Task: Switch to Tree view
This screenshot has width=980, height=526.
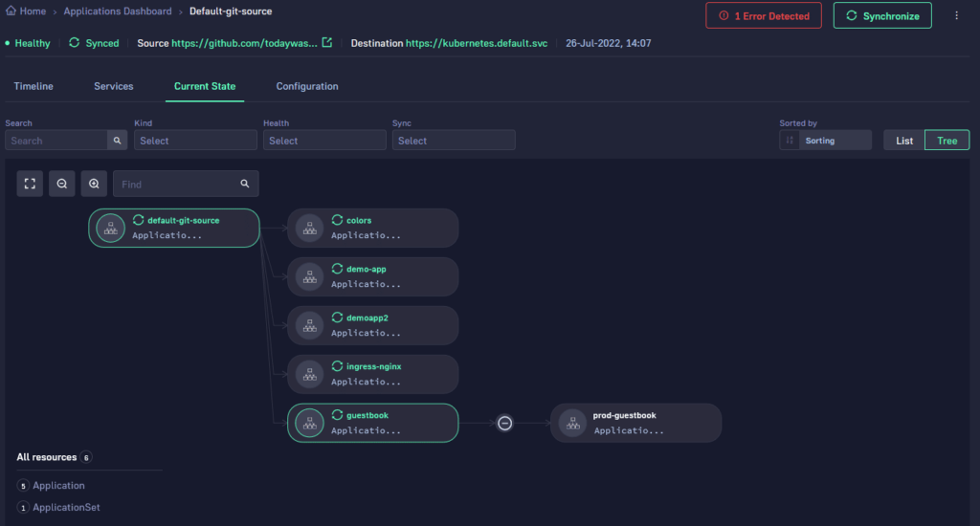Action: (x=947, y=141)
